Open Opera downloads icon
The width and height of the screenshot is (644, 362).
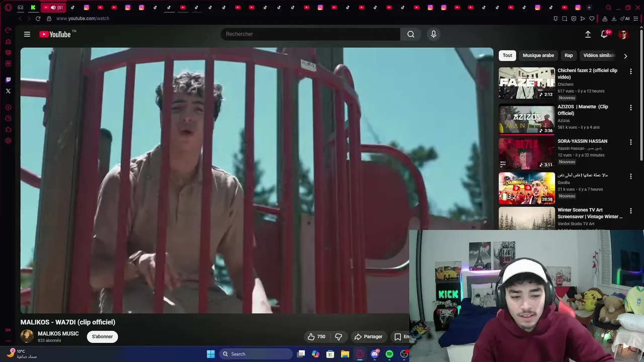pos(614,19)
